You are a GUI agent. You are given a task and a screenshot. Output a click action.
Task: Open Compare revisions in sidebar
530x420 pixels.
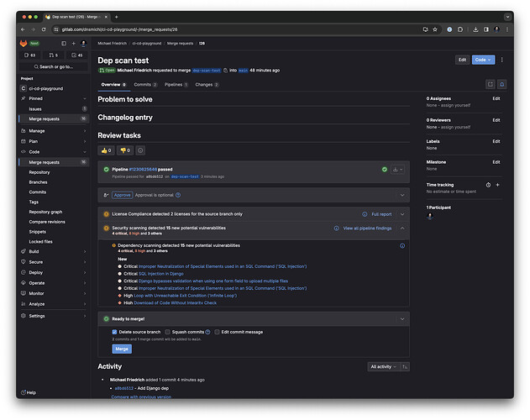point(47,222)
